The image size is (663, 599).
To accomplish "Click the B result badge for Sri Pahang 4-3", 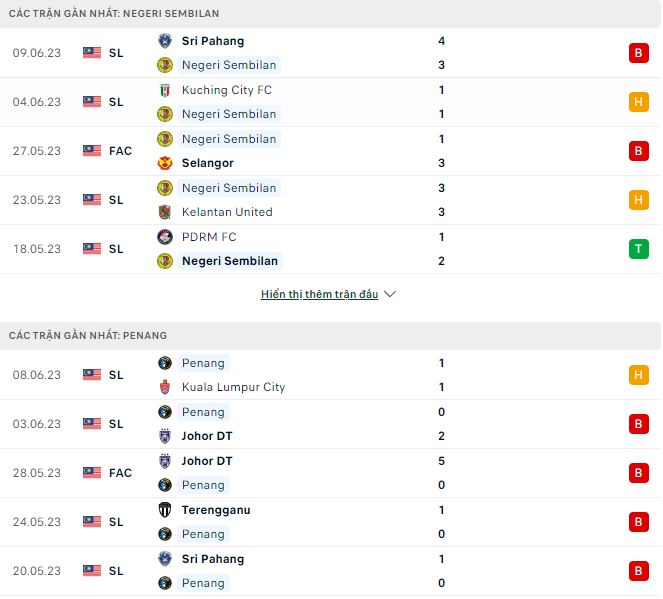I will pos(638,53).
